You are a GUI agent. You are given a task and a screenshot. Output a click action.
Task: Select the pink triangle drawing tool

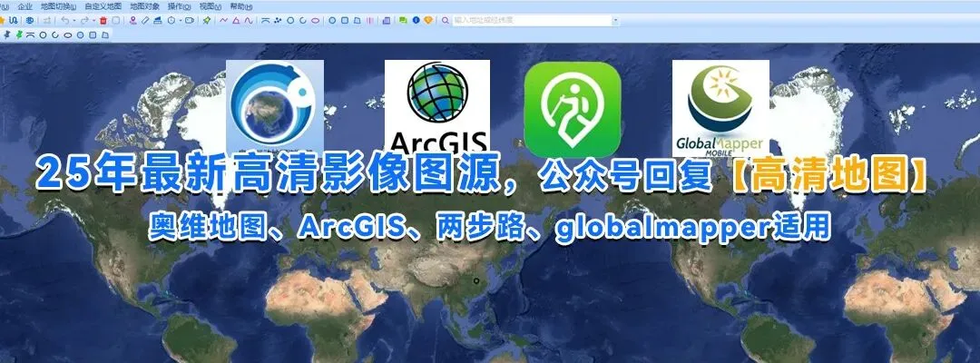coord(236,20)
